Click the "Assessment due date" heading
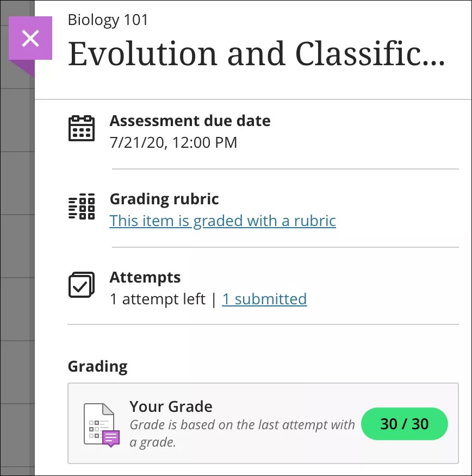Viewport: 472px width, 476px height. 190,121
